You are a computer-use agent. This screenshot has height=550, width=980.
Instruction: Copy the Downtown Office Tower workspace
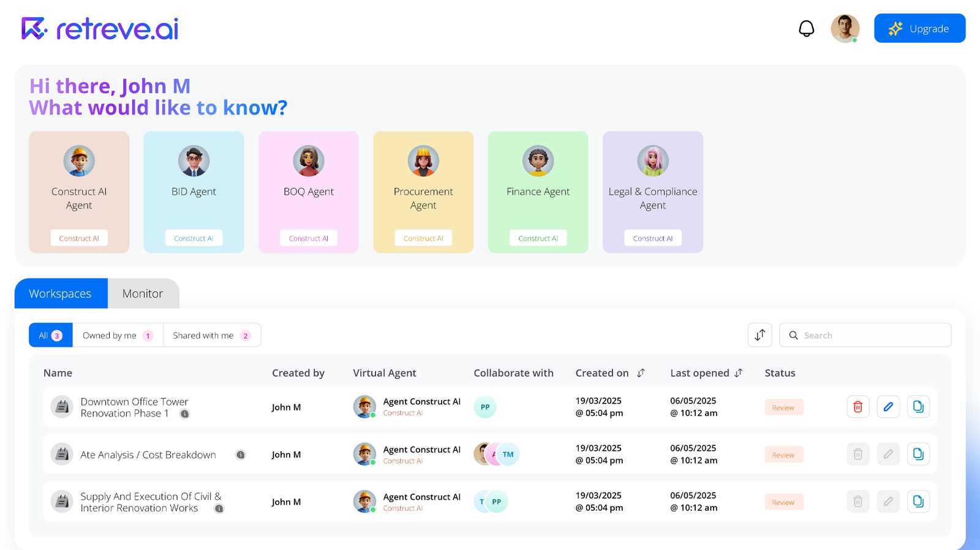pyautogui.click(x=918, y=407)
